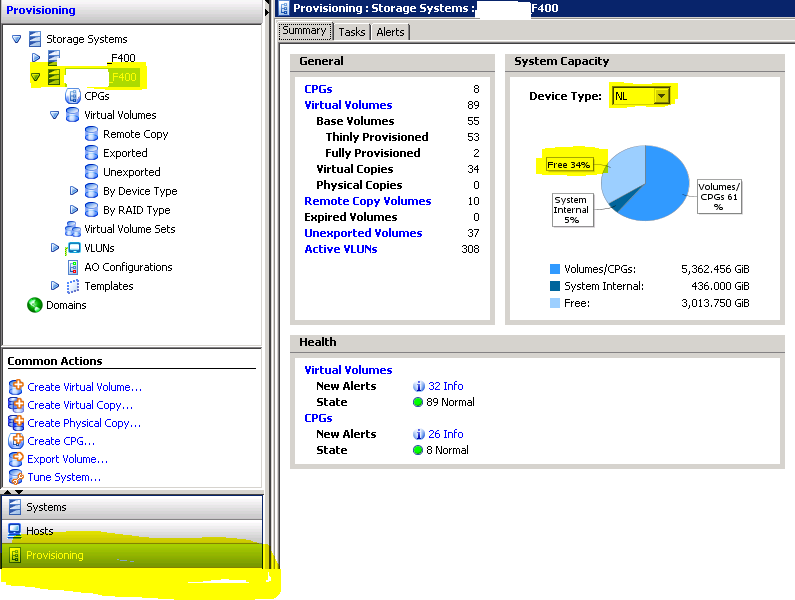
Task: Click the By RAID Type icon
Action: coord(91,210)
